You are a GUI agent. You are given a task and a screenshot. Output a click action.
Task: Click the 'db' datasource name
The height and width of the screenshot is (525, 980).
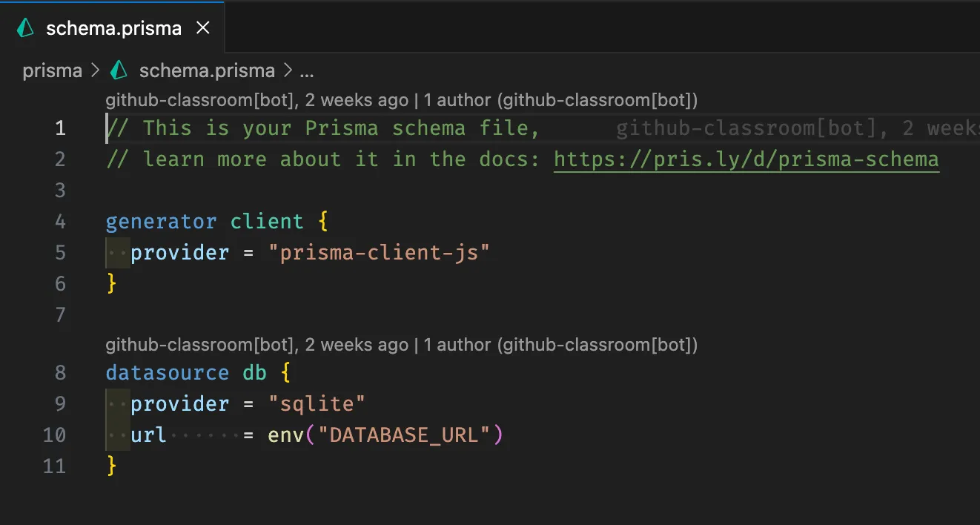tap(254, 372)
